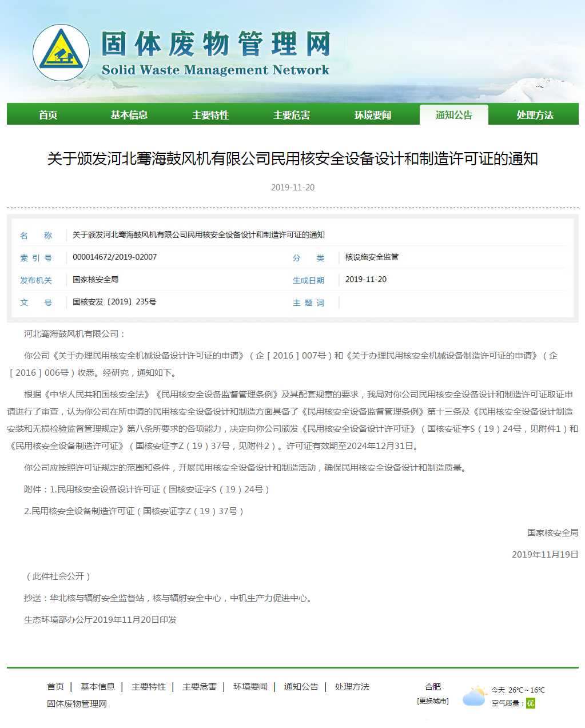Image resolution: width=585 pixels, height=728 pixels.
Task: Open 首页 tab in green navigation bar
Action: 48,115
